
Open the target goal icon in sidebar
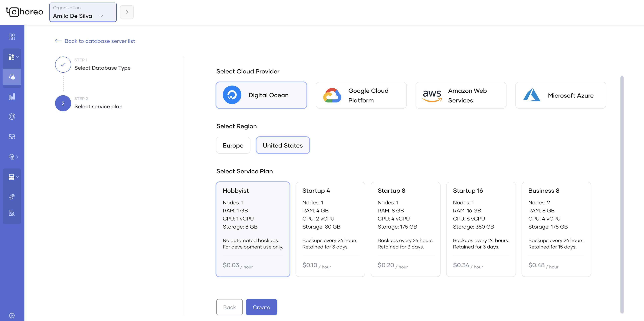pyautogui.click(x=12, y=117)
